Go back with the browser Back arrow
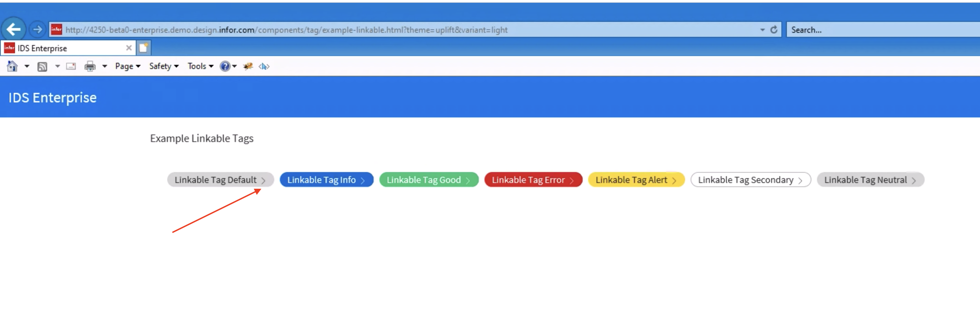 [14, 29]
